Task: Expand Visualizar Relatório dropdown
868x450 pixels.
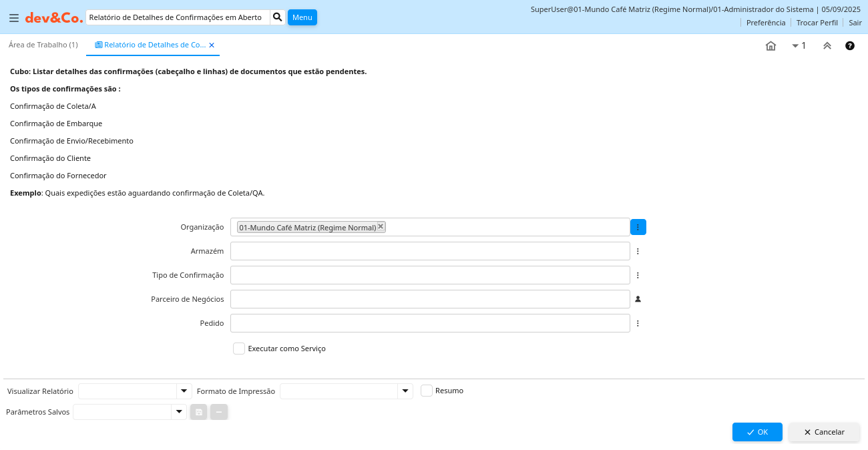Action: coord(184,391)
